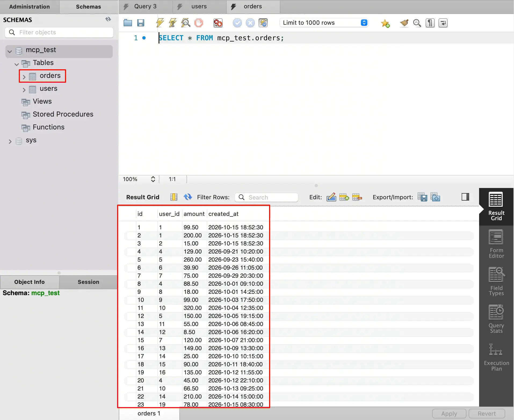Image resolution: width=514 pixels, height=420 pixels.
Task: Open Query Stats panel
Action: (x=496, y=319)
